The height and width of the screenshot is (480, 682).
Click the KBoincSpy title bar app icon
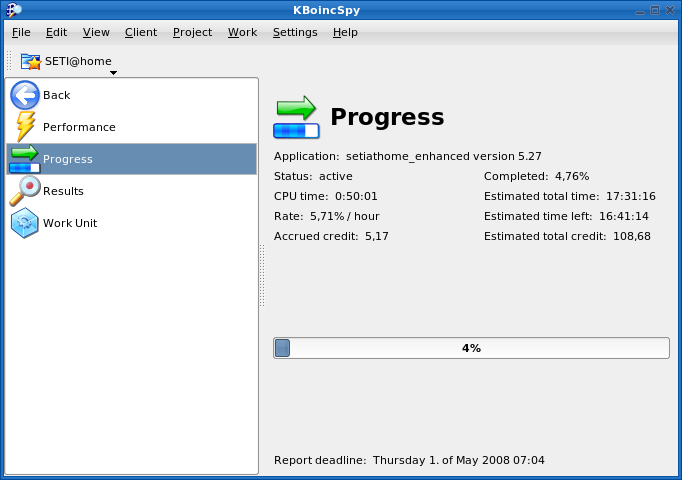click(13, 10)
